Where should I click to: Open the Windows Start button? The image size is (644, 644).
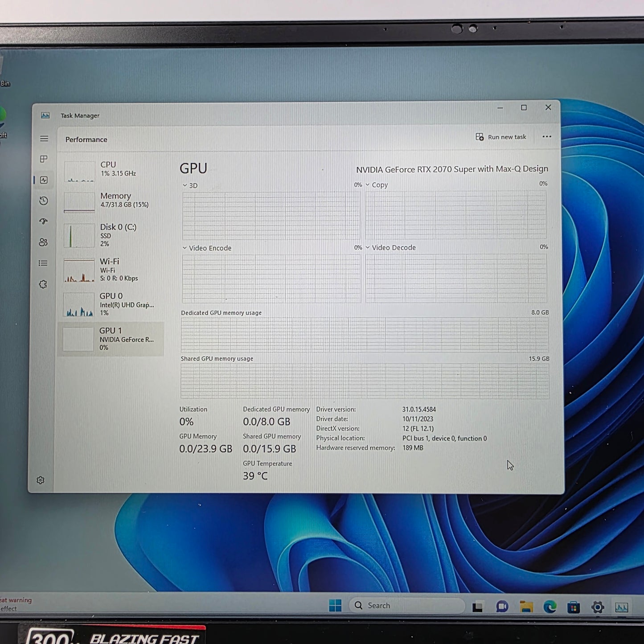tap(335, 605)
